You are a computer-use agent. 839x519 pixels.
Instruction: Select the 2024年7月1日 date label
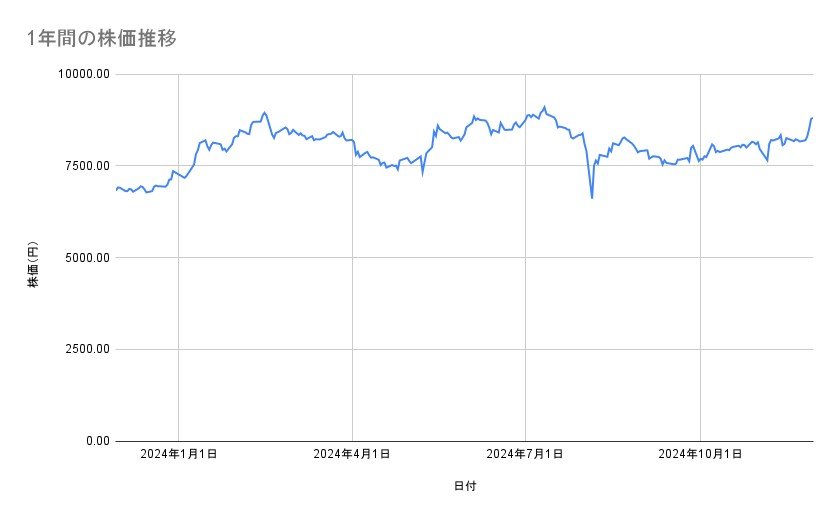tap(525, 455)
